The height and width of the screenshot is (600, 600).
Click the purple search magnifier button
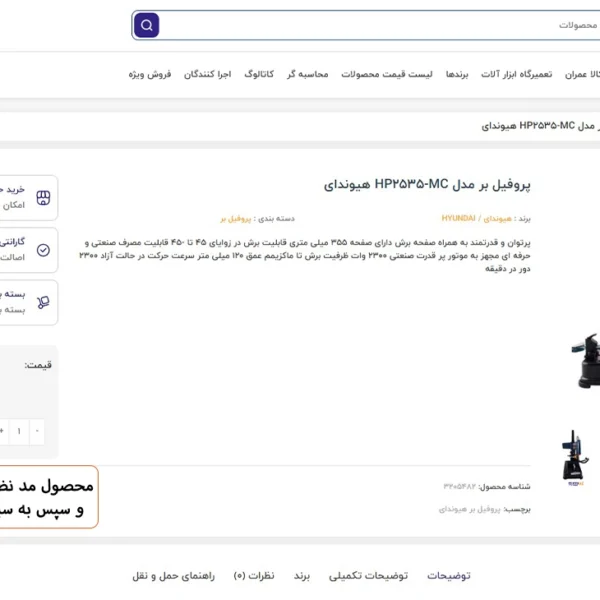coord(147,25)
